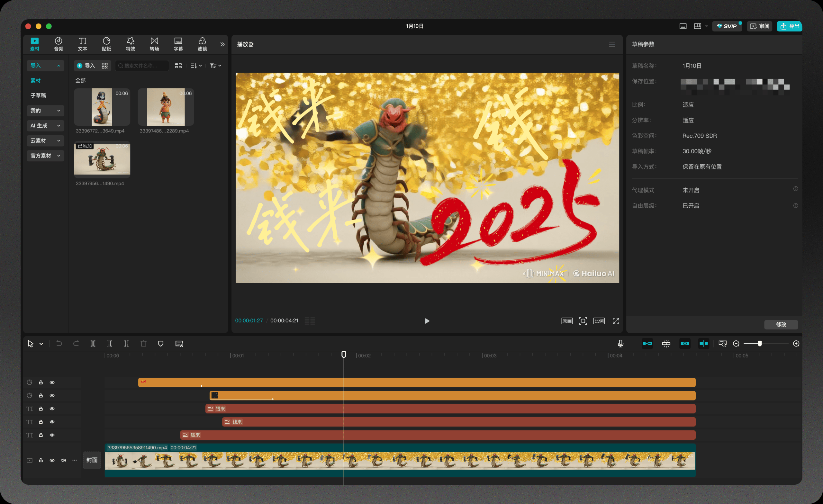Open the selection tool dropdown arrow

pos(41,344)
